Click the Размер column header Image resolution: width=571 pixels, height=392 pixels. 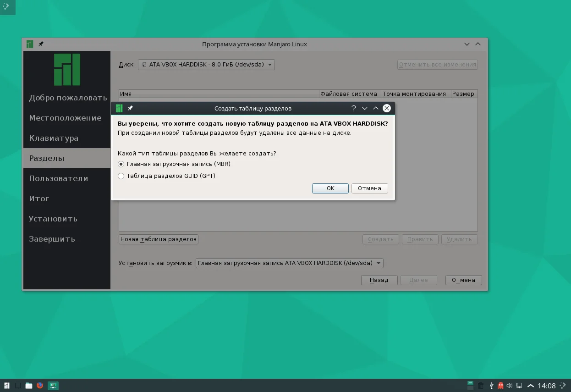click(464, 94)
